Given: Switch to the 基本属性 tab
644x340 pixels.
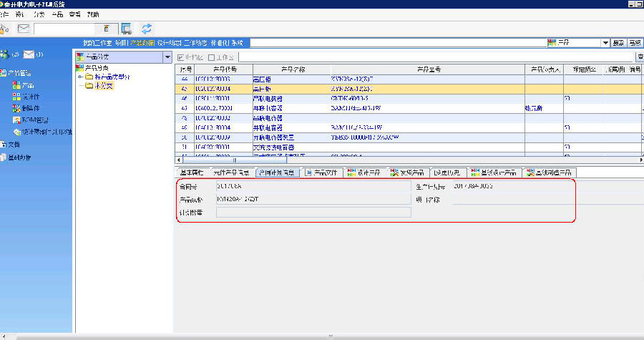Looking at the screenshot, I should tap(191, 173).
